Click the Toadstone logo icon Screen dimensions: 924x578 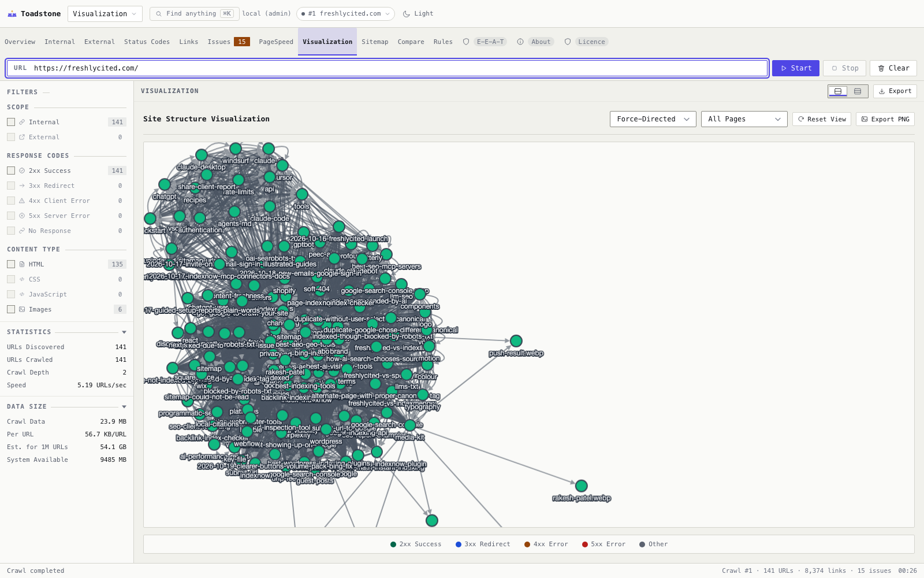tap(12, 14)
